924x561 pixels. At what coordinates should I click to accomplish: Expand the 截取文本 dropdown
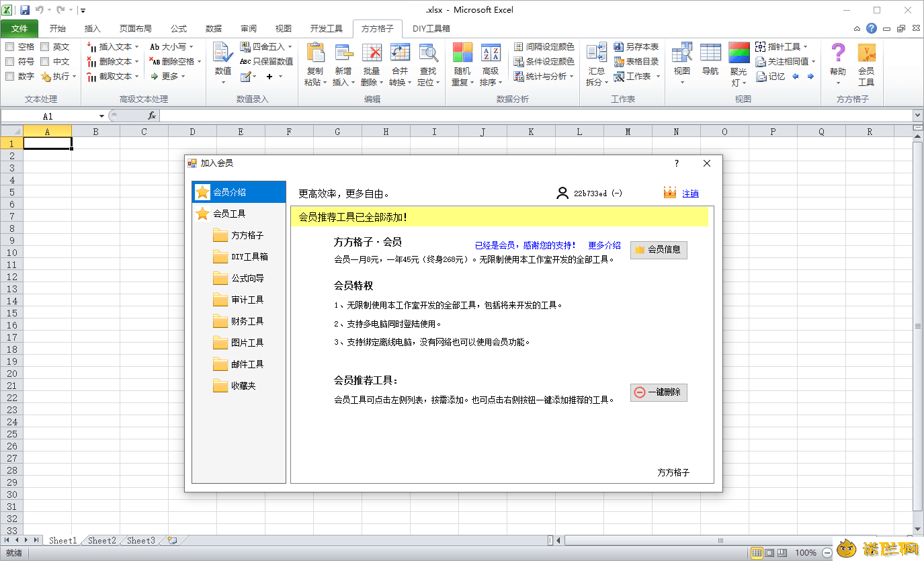point(136,77)
